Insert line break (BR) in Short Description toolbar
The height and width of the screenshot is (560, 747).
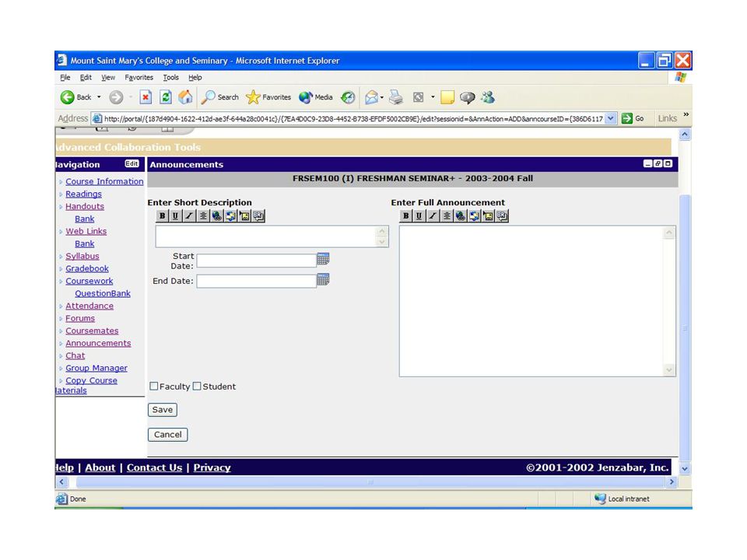coord(258,215)
